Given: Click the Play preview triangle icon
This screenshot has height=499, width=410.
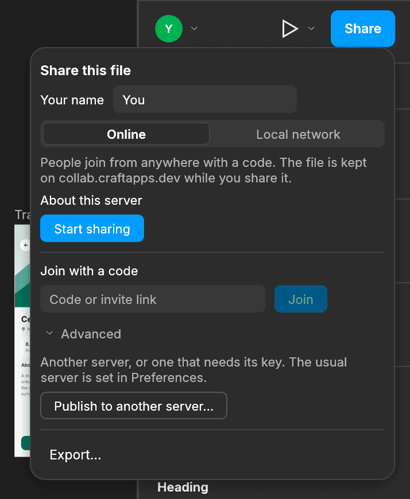Looking at the screenshot, I should (x=289, y=29).
